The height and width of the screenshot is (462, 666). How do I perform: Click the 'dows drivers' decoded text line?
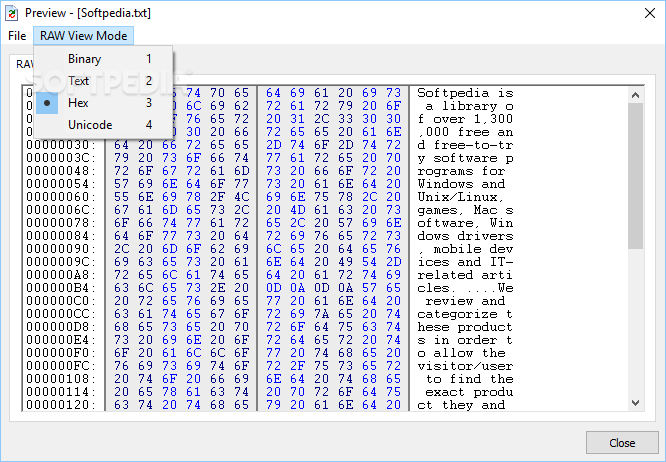tap(466, 236)
